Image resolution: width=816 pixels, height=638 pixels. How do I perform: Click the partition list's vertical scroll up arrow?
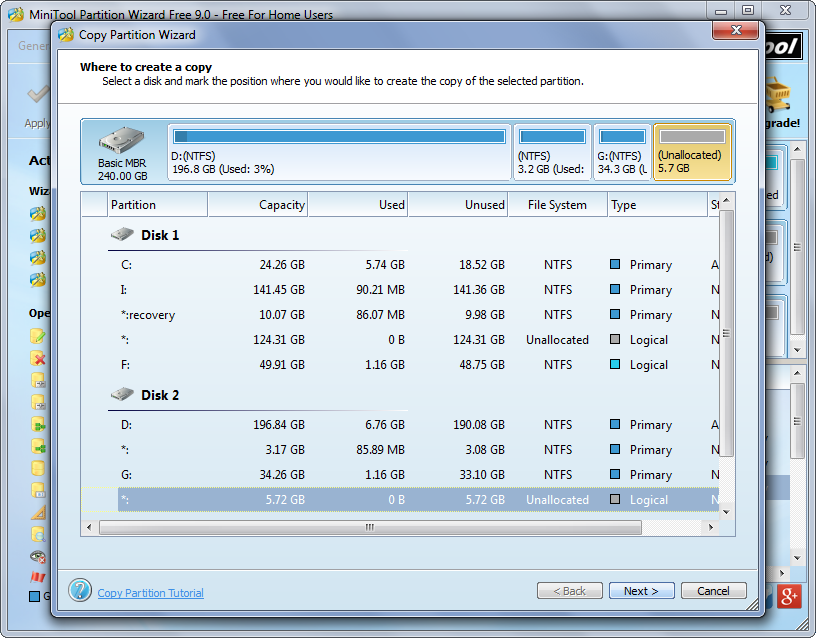pyautogui.click(x=726, y=200)
